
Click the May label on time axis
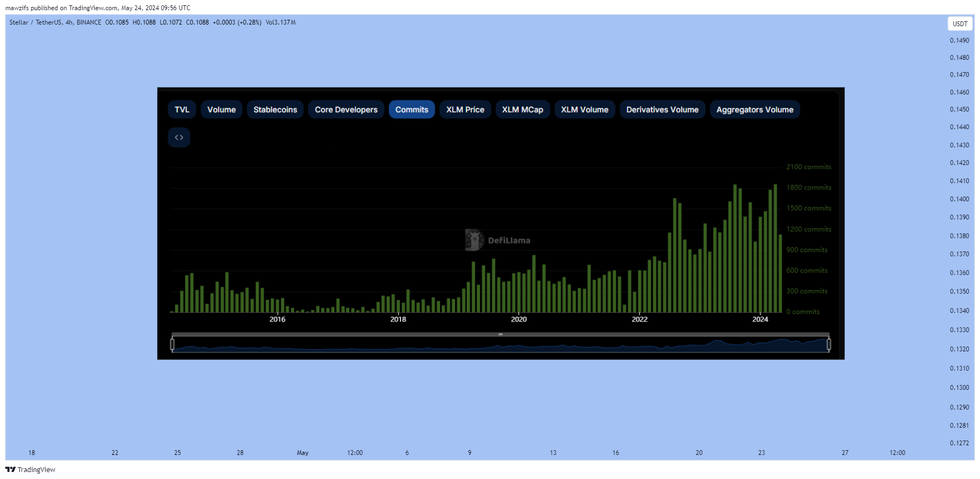pyautogui.click(x=303, y=453)
